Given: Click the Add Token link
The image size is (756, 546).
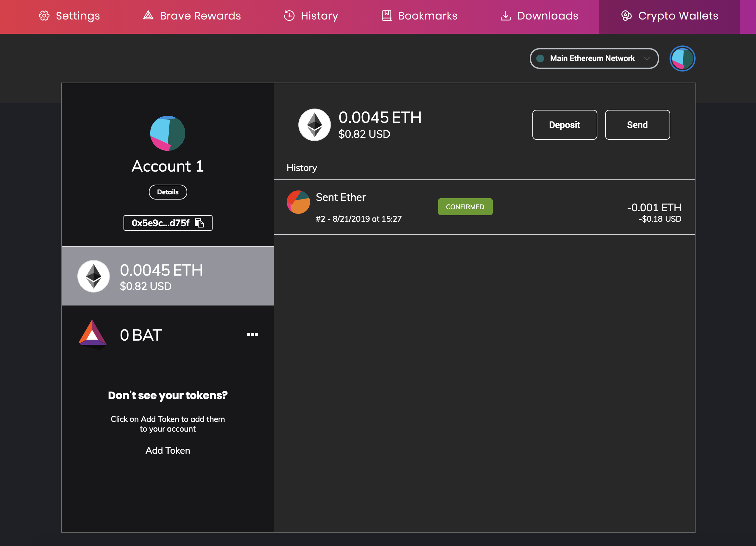Looking at the screenshot, I should point(168,450).
